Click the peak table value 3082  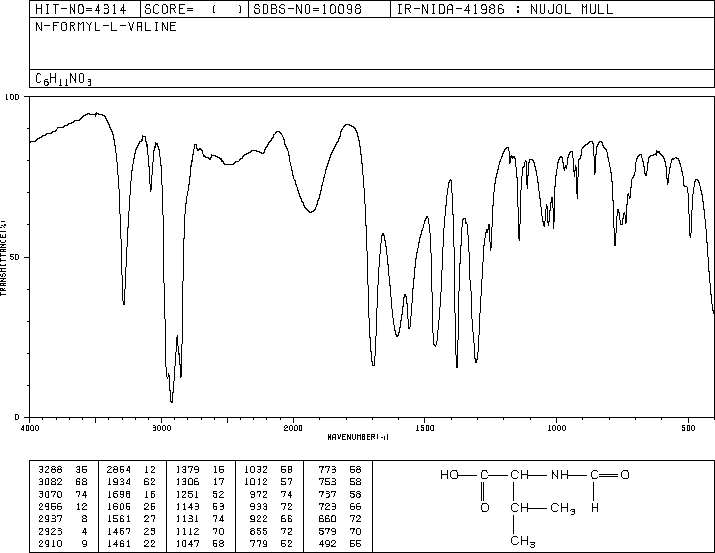point(50,481)
